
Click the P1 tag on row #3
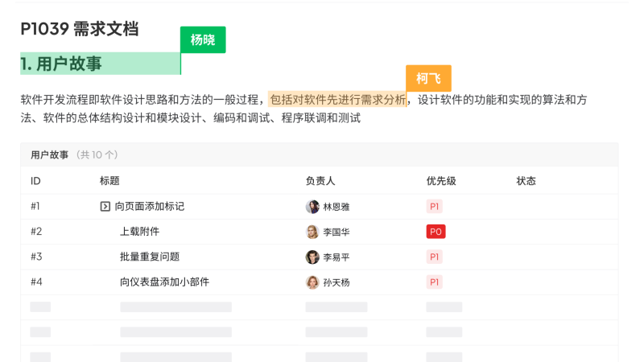[434, 257]
